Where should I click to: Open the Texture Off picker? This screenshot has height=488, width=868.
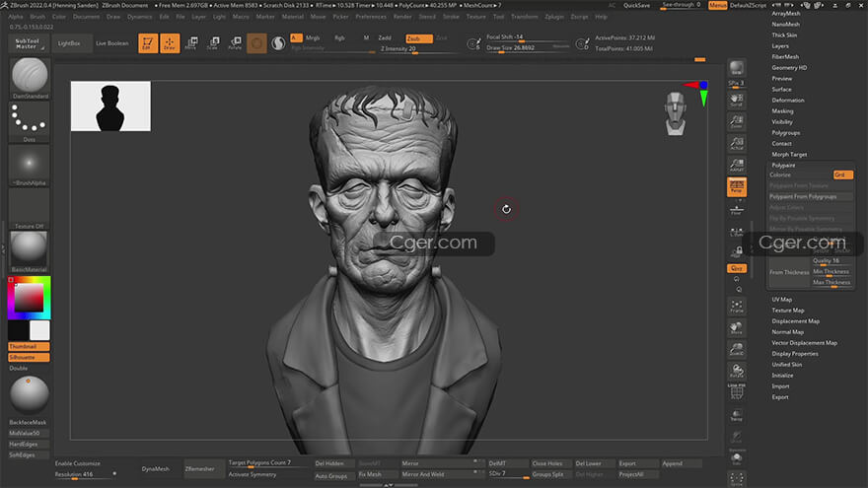pyautogui.click(x=30, y=209)
